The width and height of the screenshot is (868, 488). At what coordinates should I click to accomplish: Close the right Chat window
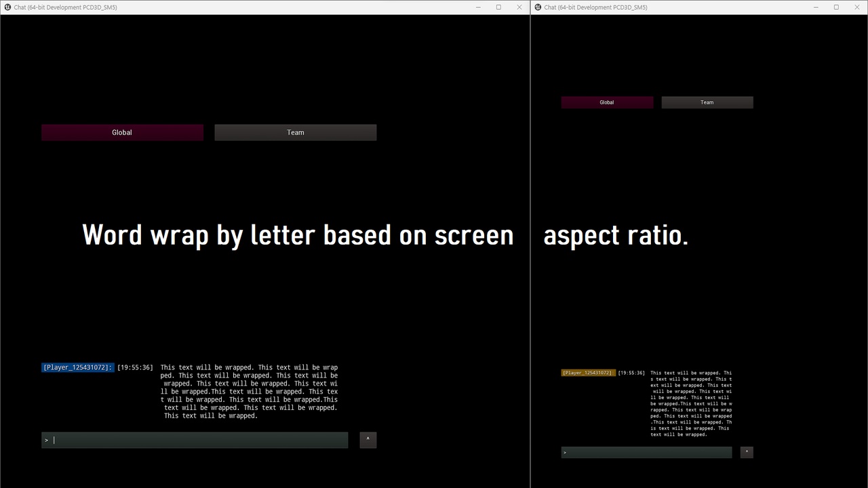click(857, 7)
